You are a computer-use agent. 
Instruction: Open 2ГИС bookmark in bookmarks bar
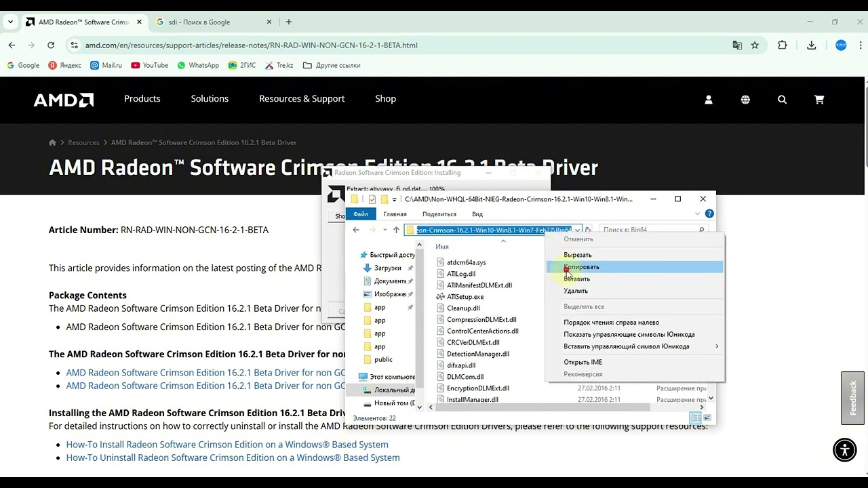click(x=242, y=66)
